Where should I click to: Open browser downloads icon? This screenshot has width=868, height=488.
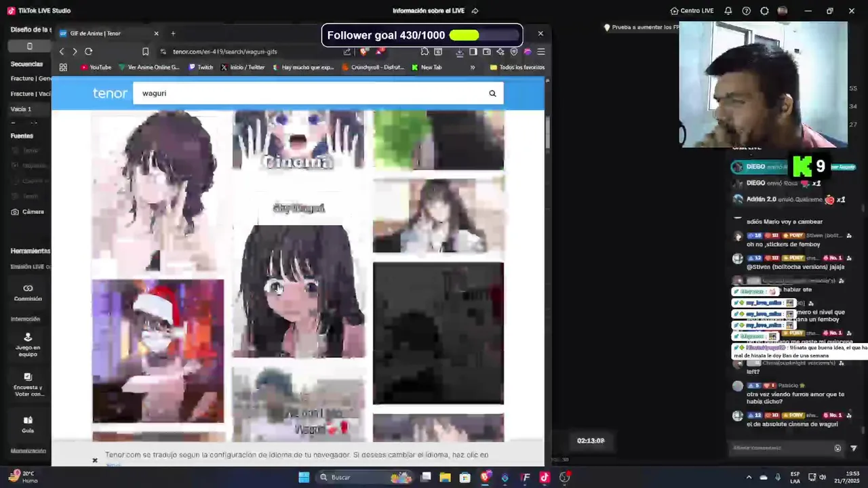click(x=460, y=52)
